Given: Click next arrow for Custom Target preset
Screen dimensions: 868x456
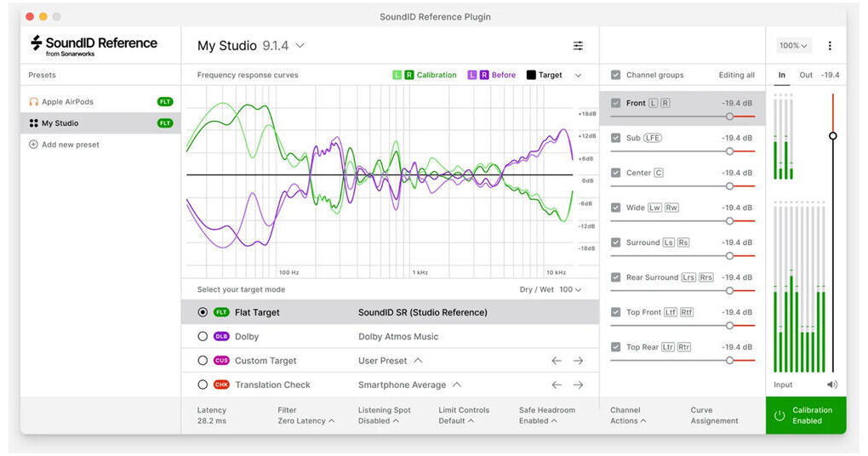Looking at the screenshot, I should (x=578, y=361).
